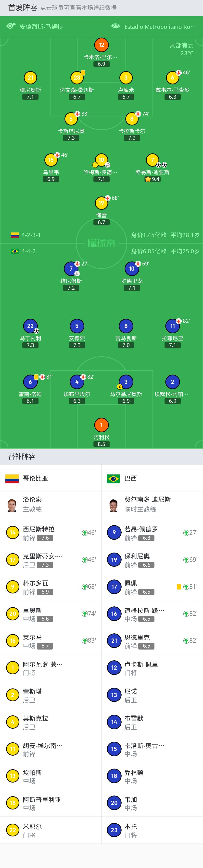This screenshot has width=203, height=868.
Task: Click referee name 安德烈斯-马顿特
Action: coord(41,27)
